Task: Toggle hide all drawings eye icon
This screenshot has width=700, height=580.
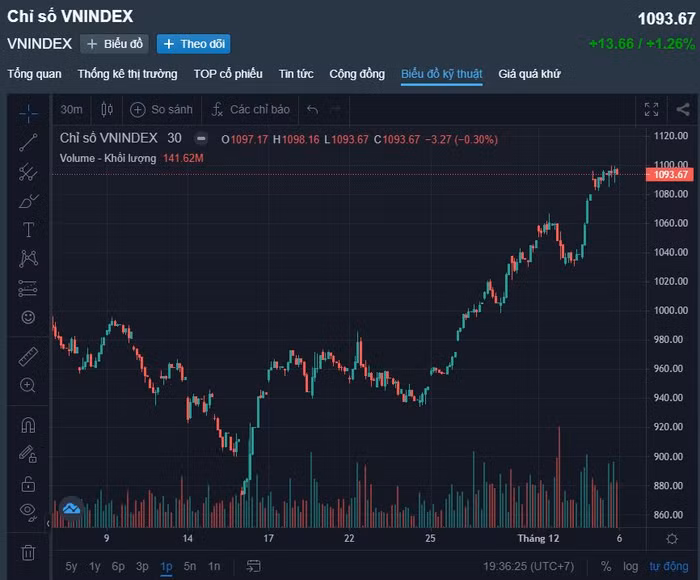Action: point(28,512)
